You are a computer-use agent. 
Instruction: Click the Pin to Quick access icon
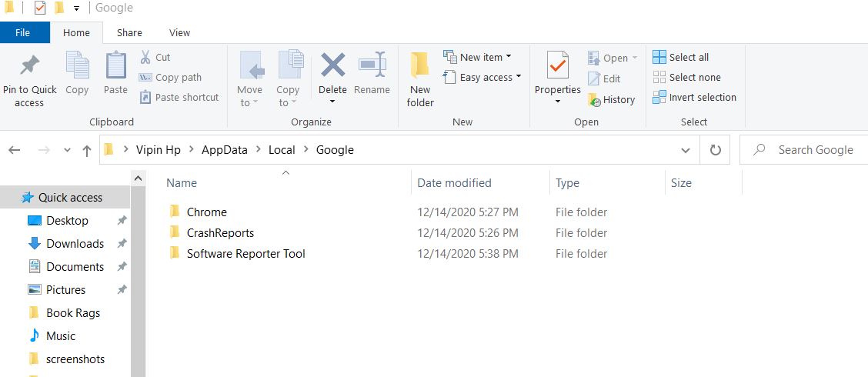(29, 65)
